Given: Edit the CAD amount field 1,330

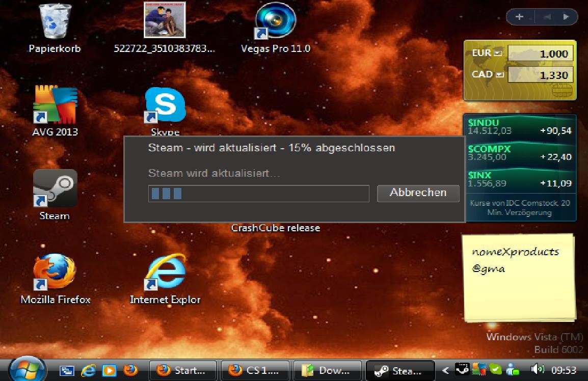Looking at the screenshot, I should coord(541,75).
